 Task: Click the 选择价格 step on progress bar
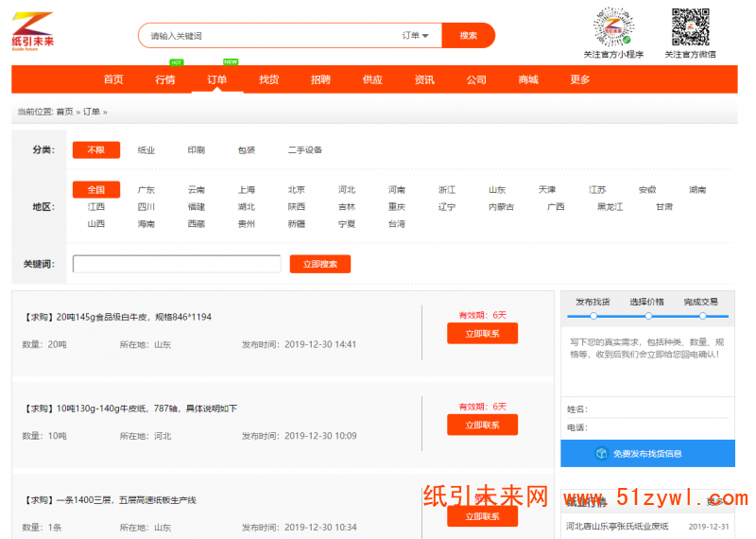[x=646, y=316]
